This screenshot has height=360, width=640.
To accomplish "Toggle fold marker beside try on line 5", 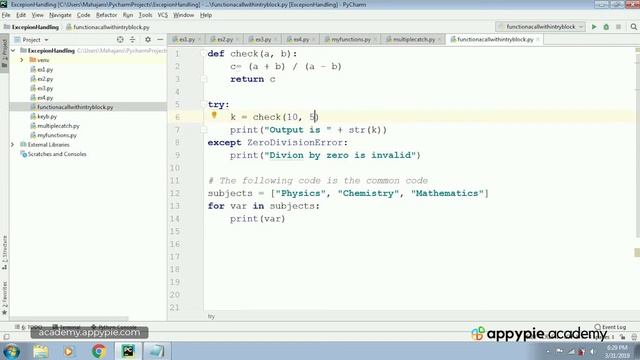I will (203, 104).
